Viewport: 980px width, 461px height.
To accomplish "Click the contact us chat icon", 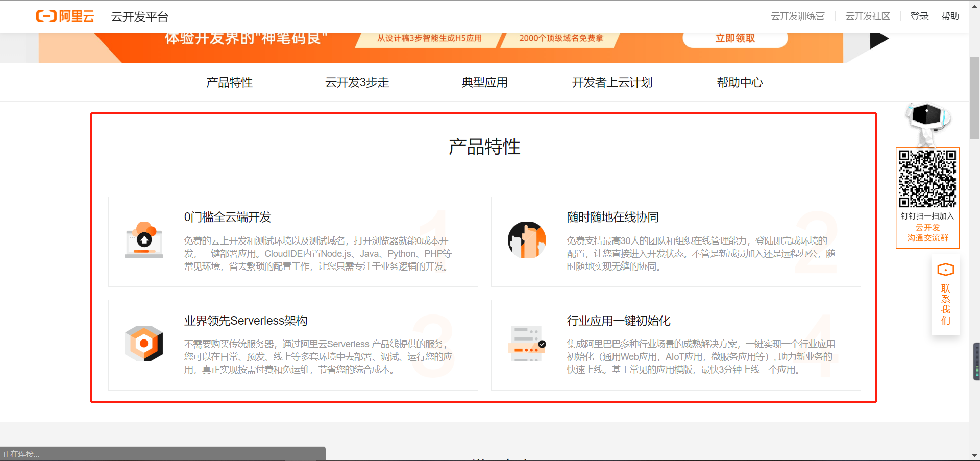I will click(946, 269).
